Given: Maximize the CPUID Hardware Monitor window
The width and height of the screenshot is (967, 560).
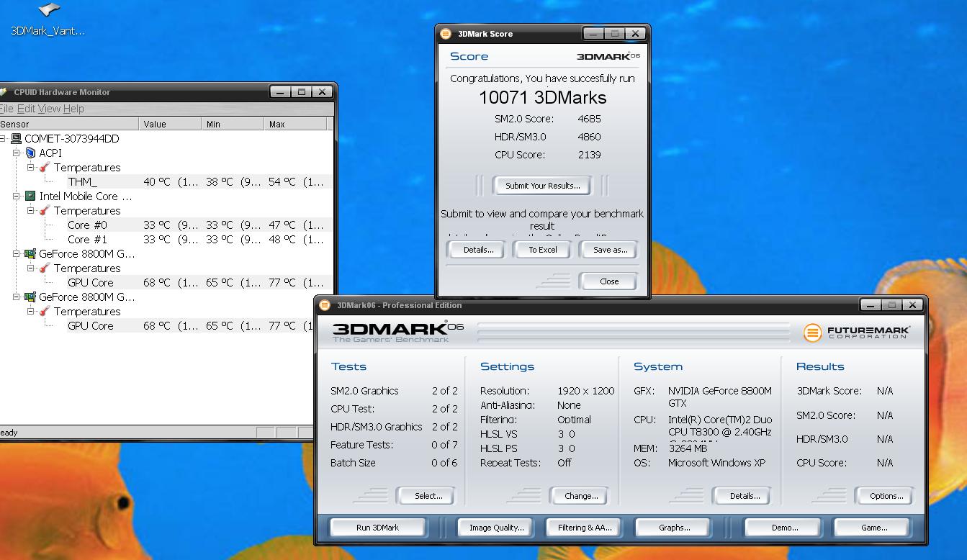Looking at the screenshot, I should point(302,92).
